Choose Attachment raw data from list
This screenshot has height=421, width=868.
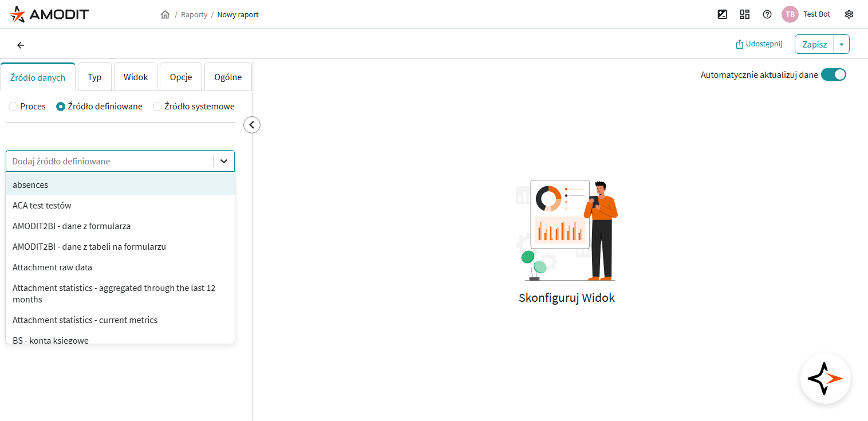(52, 267)
